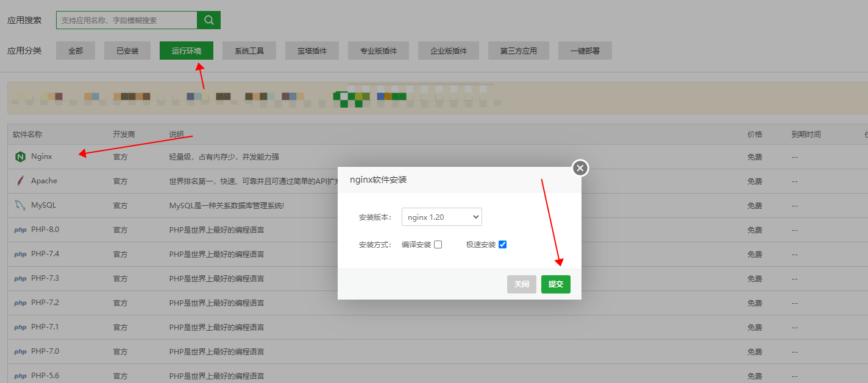Screen dimensions: 868x383
Task: Open the 安装版本 nginx 1.20 dropdown
Action: pos(442,217)
